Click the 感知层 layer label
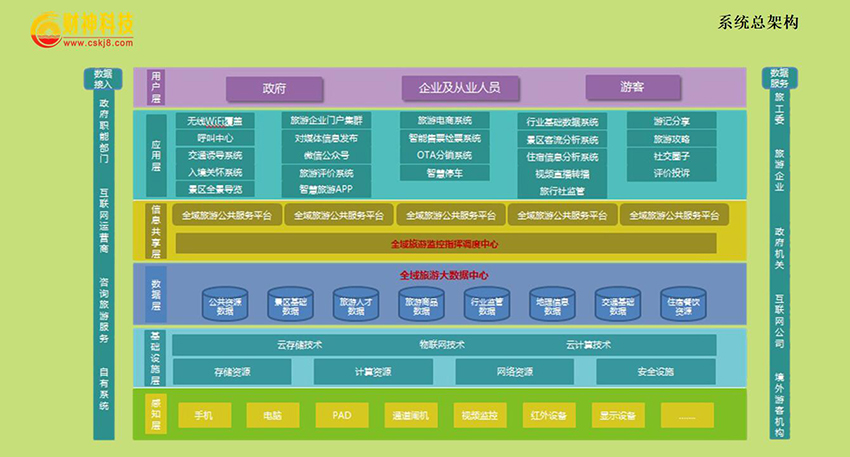Image resolution: width=850 pixels, height=457 pixels. (x=156, y=414)
